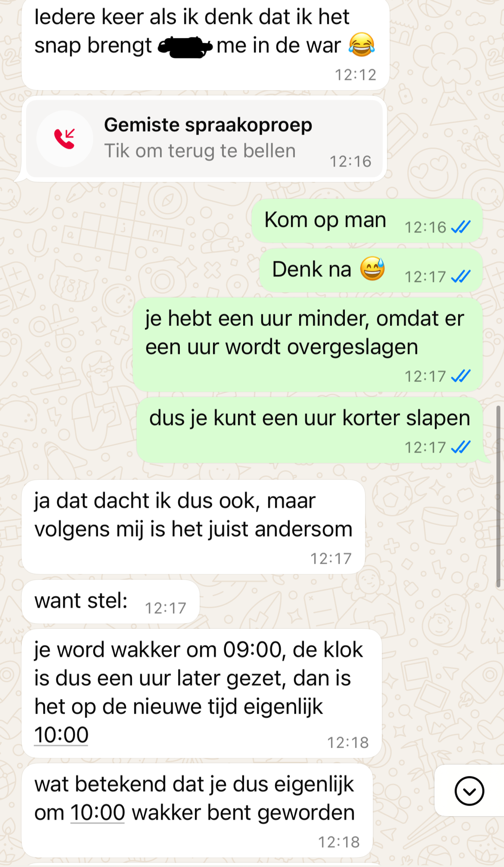Image resolution: width=504 pixels, height=867 pixels.
Task: Select the "wat betekend dat je dus eigenlijk" message
Action: tap(197, 811)
